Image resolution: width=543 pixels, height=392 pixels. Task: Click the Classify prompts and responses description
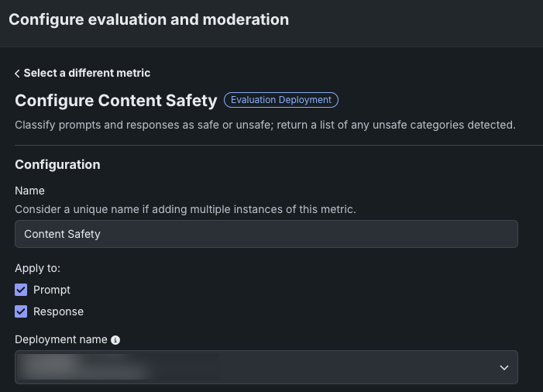[265, 124]
